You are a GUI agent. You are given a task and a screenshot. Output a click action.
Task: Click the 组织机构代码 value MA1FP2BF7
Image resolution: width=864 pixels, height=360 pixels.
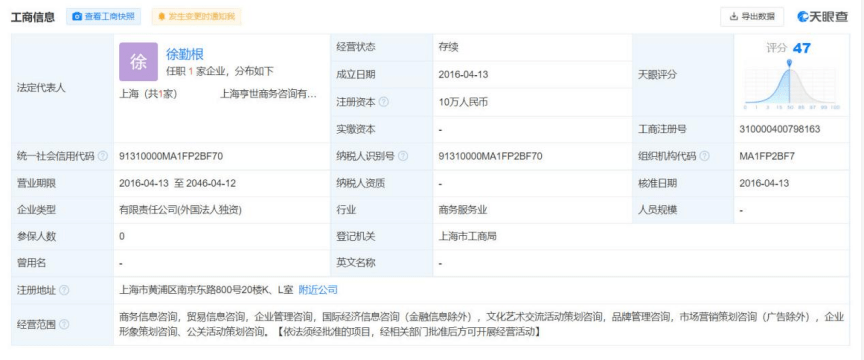click(x=767, y=156)
